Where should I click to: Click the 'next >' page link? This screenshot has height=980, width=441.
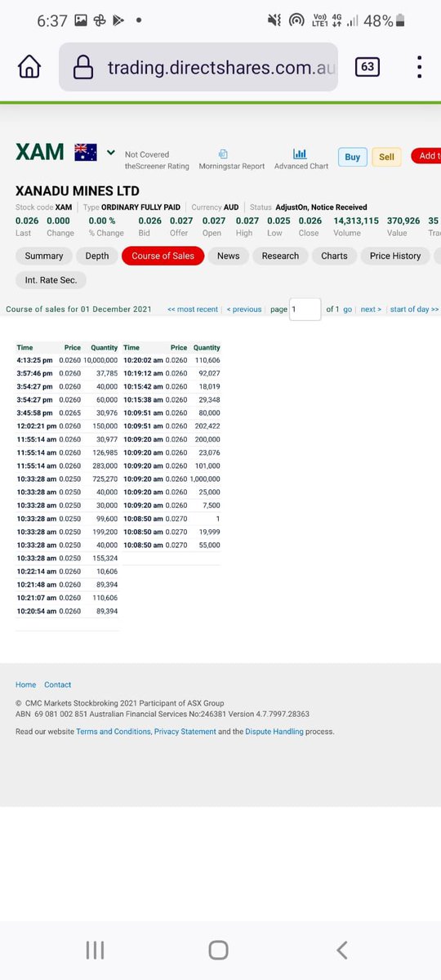pos(371,310)
